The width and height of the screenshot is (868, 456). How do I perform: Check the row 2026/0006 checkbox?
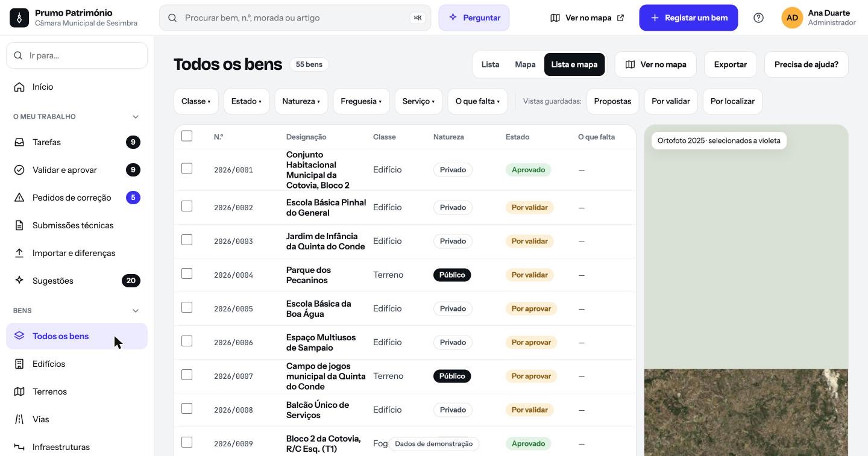pos(187,341)
